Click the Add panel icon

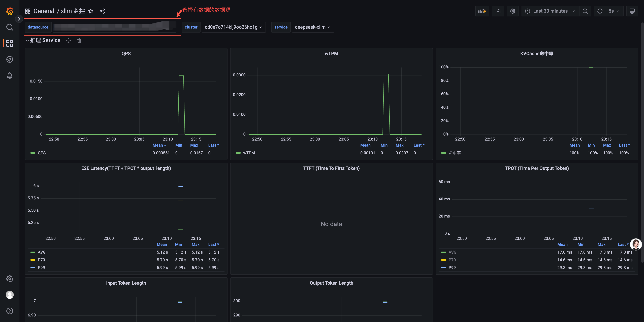(482, 11)
